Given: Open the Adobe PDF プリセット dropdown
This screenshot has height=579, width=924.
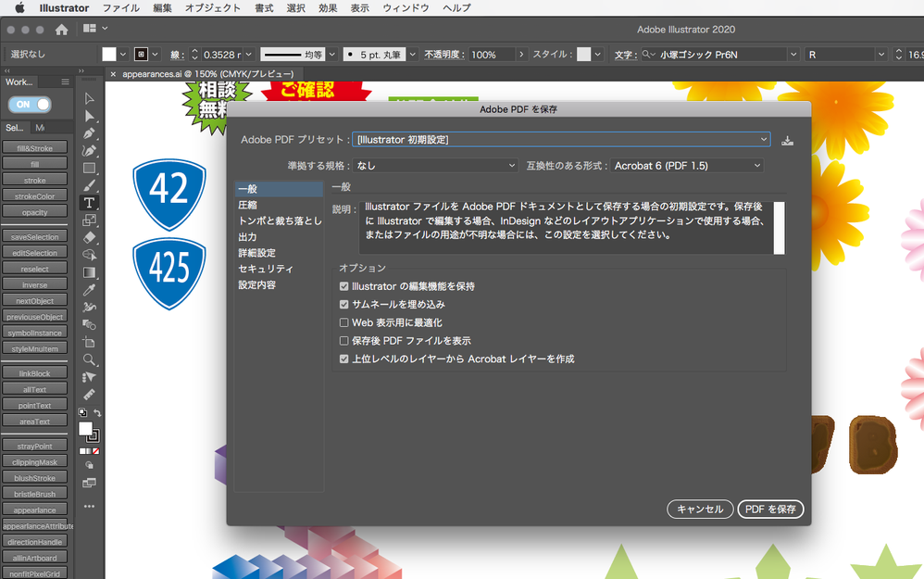Looking at the screenshot, I should pos(561,139).
